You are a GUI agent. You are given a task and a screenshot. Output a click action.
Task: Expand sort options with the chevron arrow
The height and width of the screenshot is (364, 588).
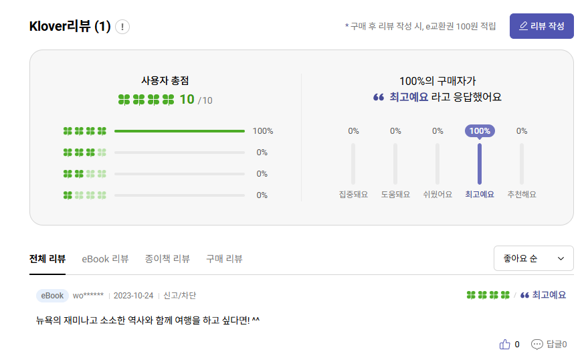pyautogui.click(x=561, y=258)
